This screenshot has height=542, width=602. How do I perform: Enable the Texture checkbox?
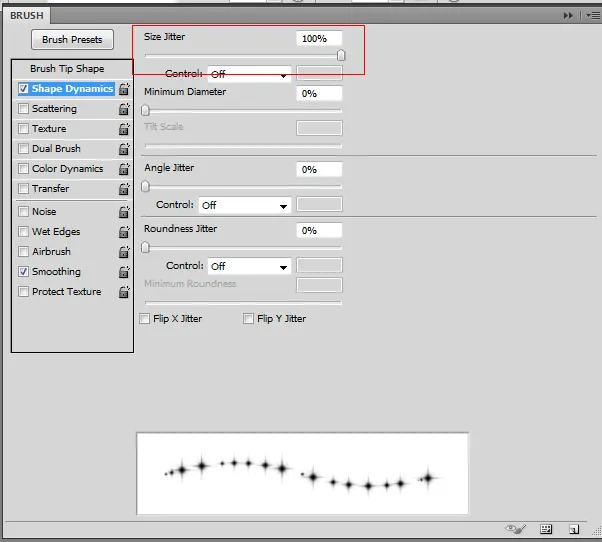(x=23, y=129)
